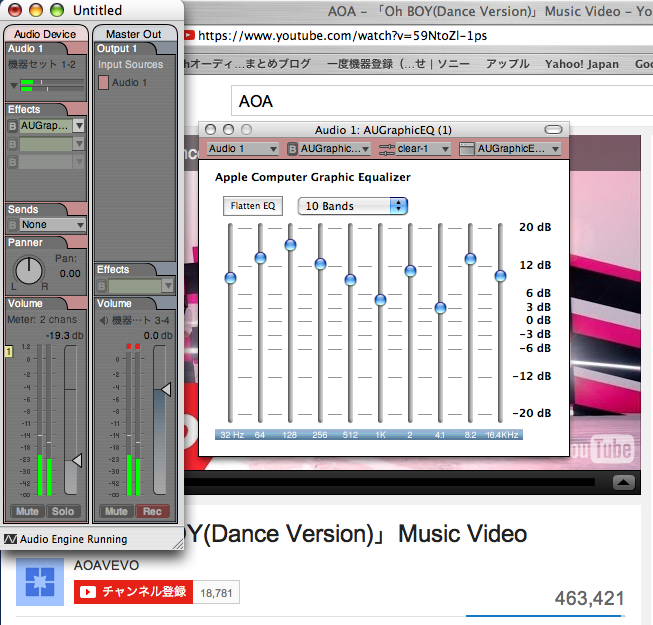This screenshot has height=625, width=653.
Task: Click the Pan knob on Audio 1
Action: tap(29, 271)
